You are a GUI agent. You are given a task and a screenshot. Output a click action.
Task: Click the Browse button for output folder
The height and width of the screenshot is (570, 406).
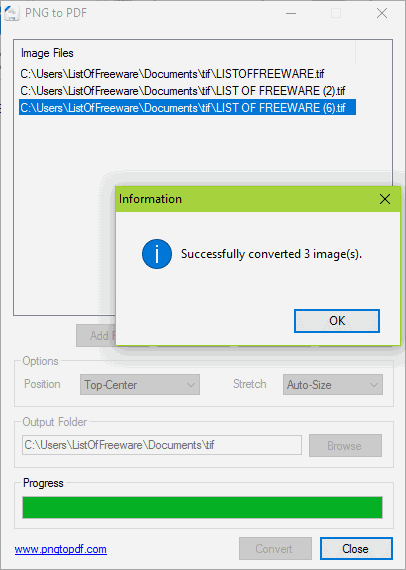click(x=345, y=445)
